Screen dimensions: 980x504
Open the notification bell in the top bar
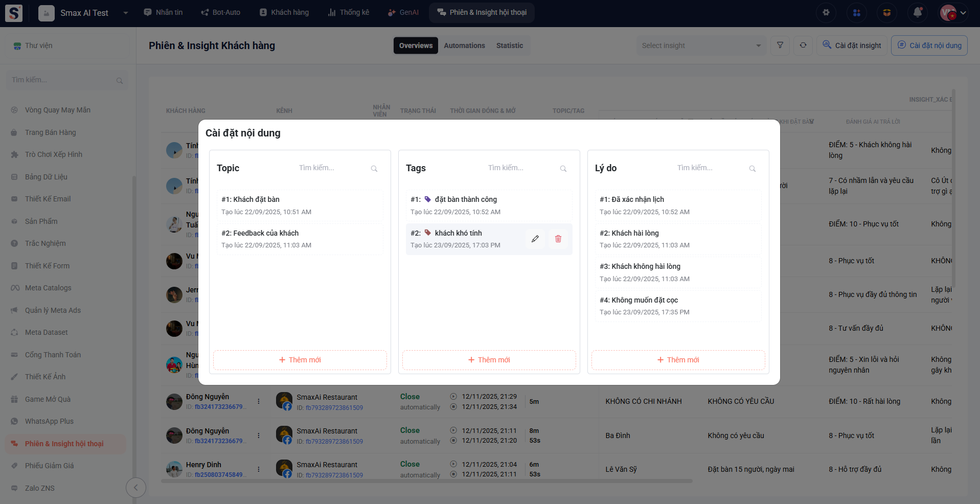click(x=917, y=12)
